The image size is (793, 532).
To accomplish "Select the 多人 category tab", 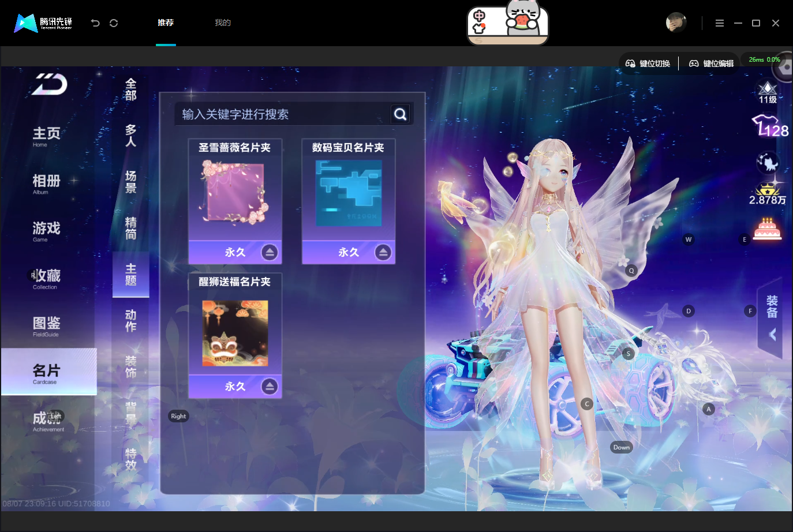I will pyautogui.click(x=131, y=136).
